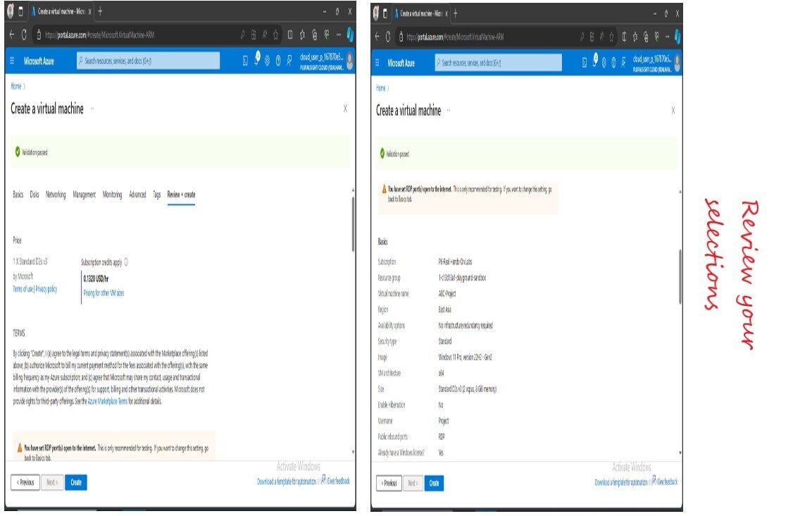Open the Azure Marketplace Terms link
The image size is (812, 516).
pyautogui.click(x=107, y=401)
